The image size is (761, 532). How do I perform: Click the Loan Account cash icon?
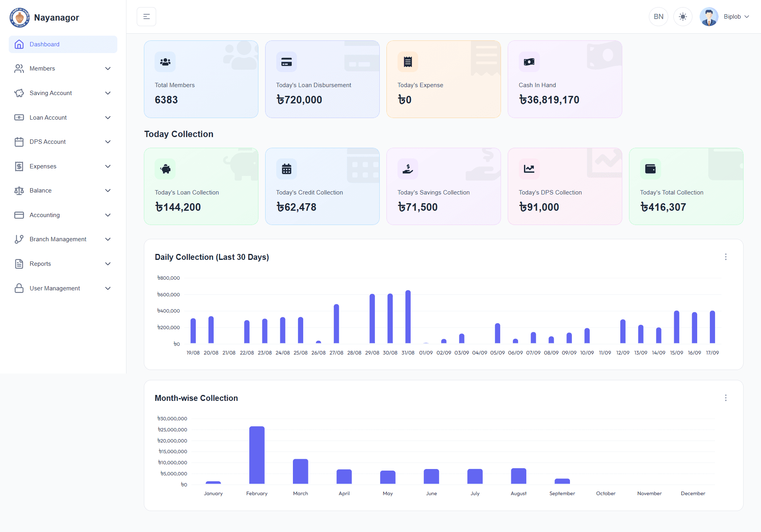pyautogui.click(x=19, y=118)
